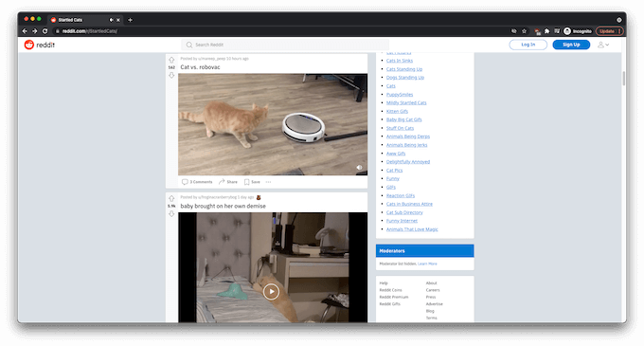Upvote the "baby brought on her own demise" post

(x=171, y=198)
